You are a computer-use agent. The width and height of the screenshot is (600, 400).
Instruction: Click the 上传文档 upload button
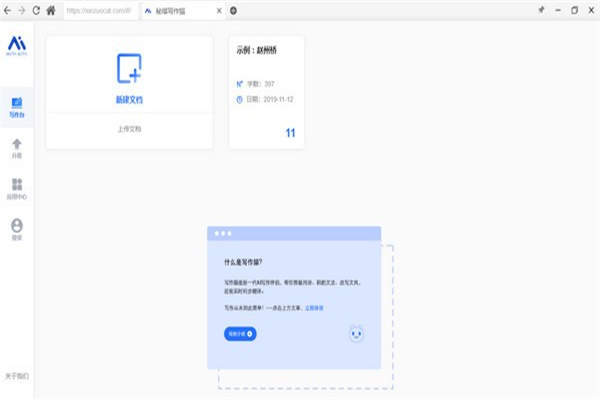[129, 130]
